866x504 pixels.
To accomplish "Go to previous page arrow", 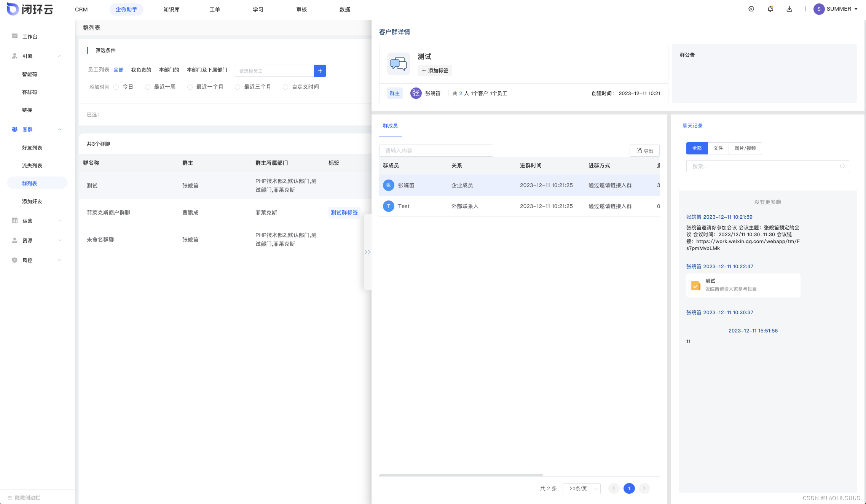I will coord(614,488).
